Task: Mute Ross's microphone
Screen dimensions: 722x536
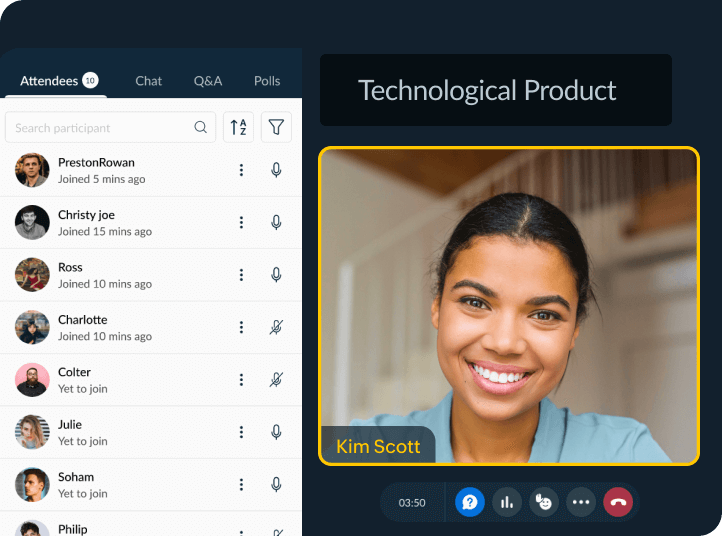Action: [276, 275]
